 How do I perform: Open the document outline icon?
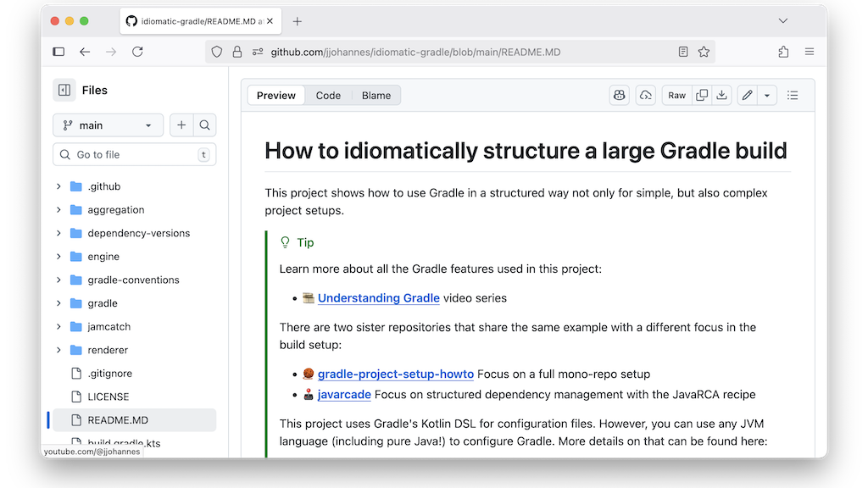[793, 95]
